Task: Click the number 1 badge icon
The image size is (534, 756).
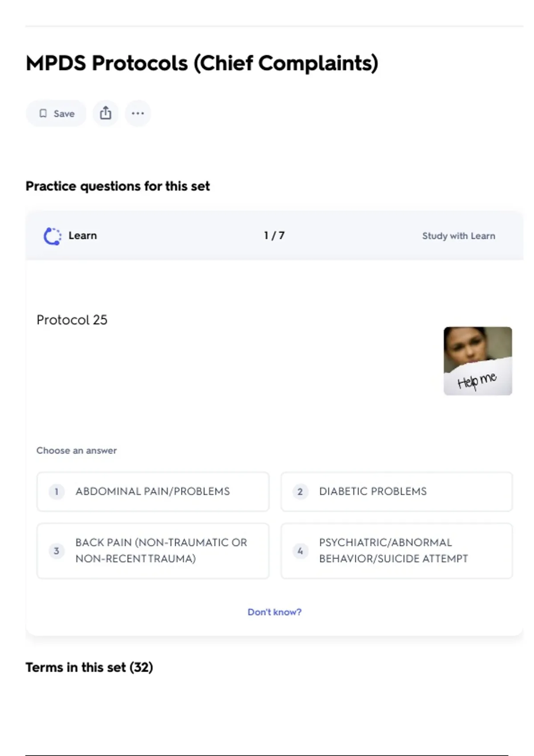Action: click(57, 491)
